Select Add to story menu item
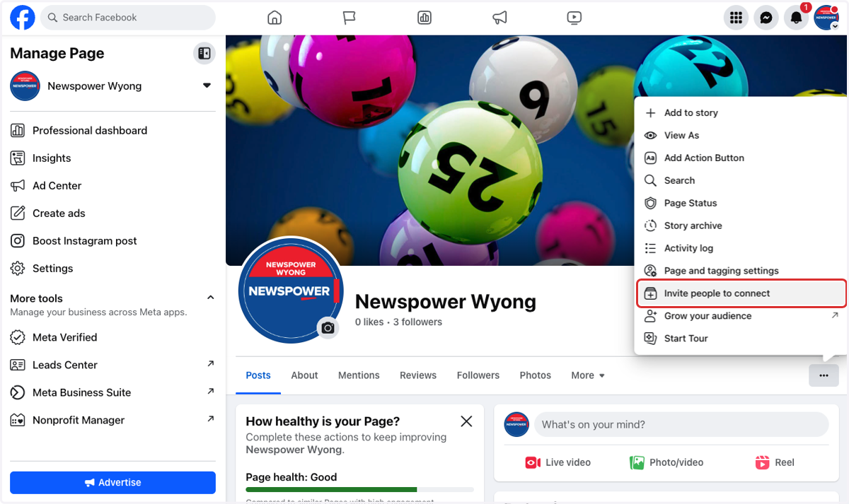This screenshot has height=504, width=849. click(x=741, y=112)
